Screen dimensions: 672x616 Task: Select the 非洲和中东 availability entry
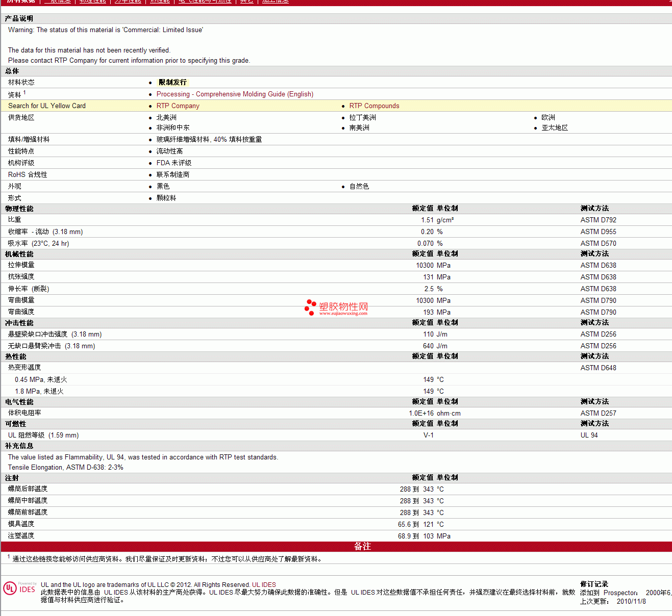pos(173,127)
